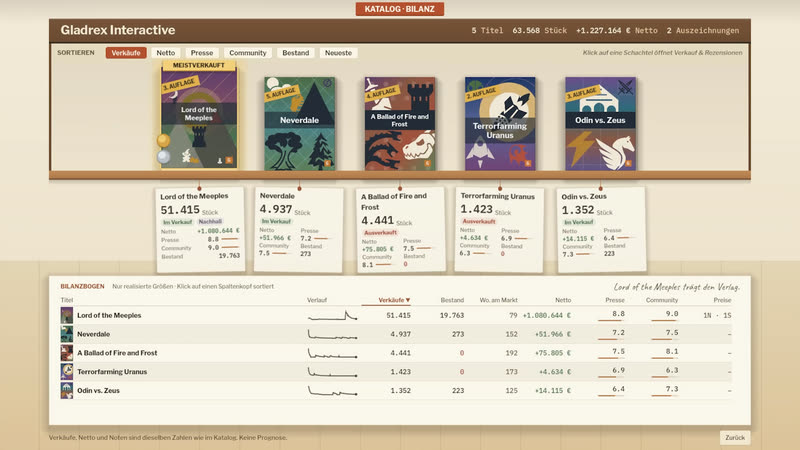Click the '2 Auszeichnungen' header stat

pos(703,31)
